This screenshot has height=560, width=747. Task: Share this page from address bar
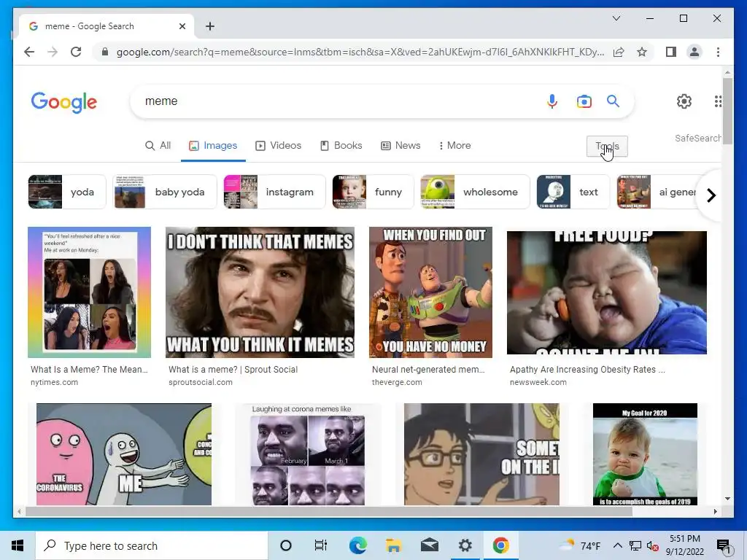[x=619, y=52]
